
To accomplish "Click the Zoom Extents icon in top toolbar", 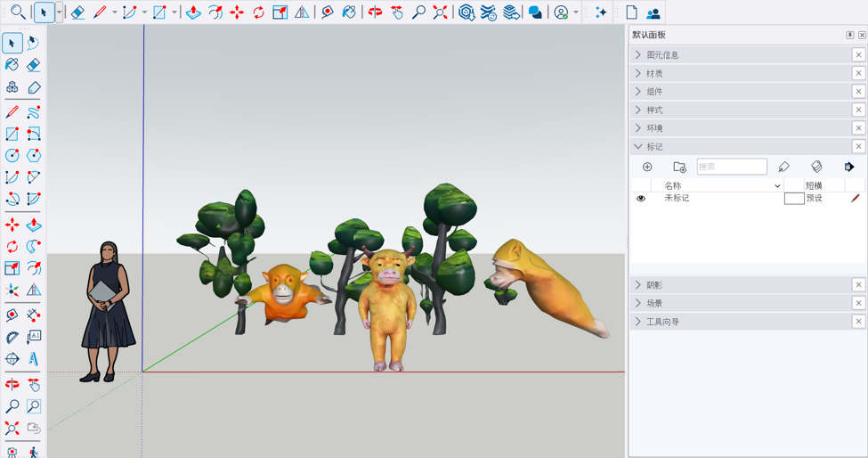I will 440,12.
